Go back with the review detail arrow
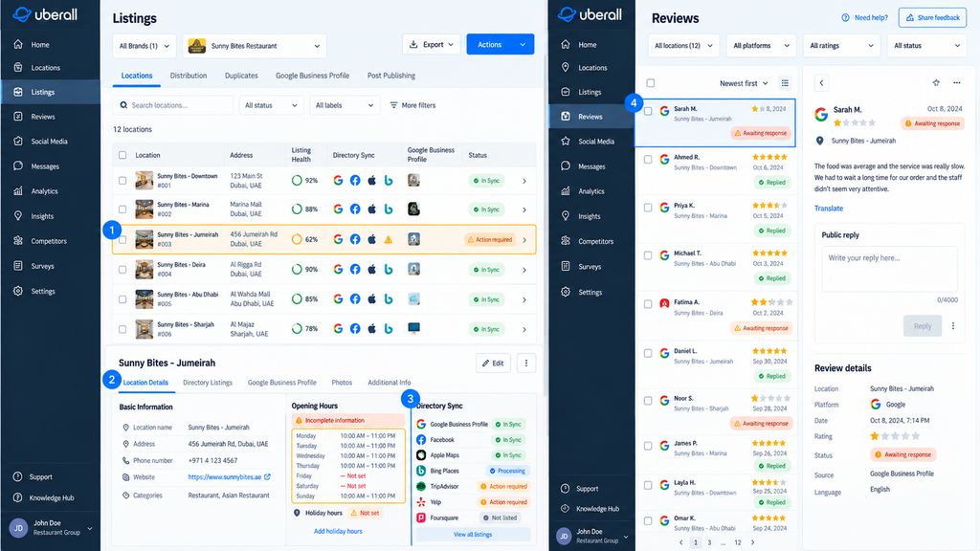This screenshot has height=551, width=980. pos(822,83)
